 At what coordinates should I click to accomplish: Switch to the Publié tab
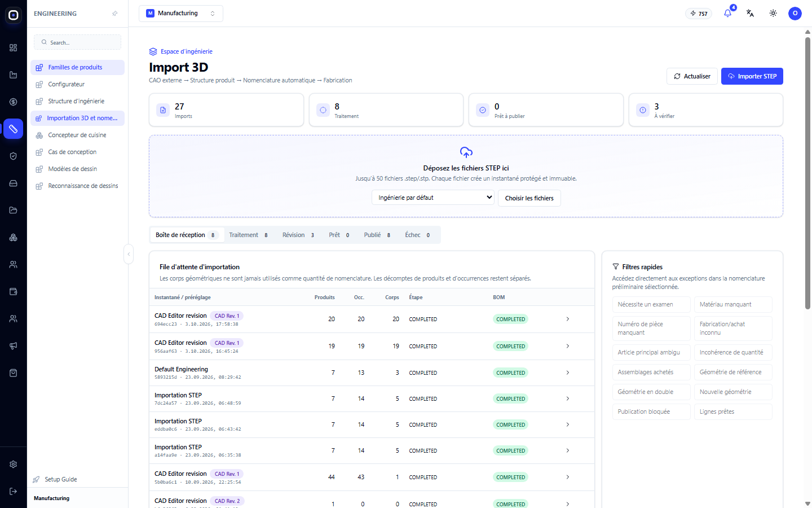(x=377, y=235)
